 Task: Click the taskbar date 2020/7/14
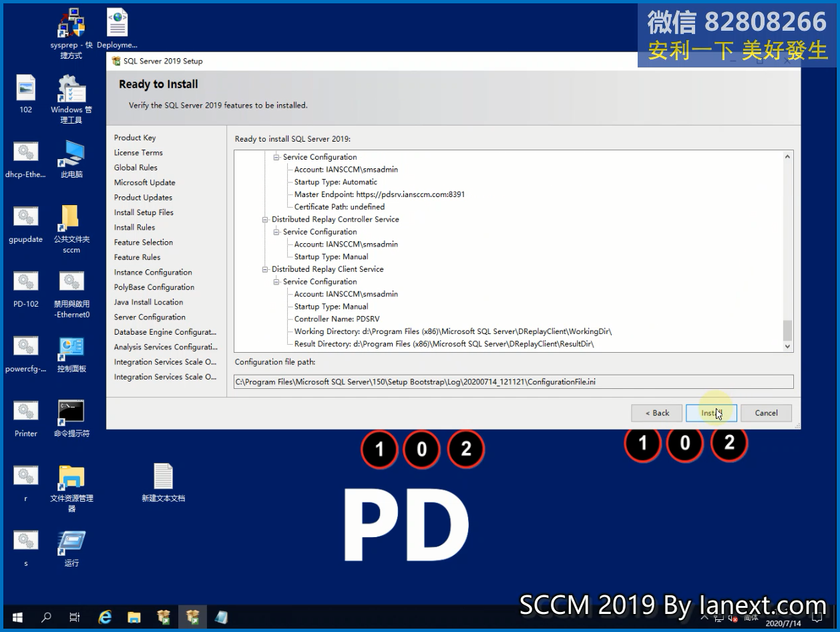coord(782,623)
